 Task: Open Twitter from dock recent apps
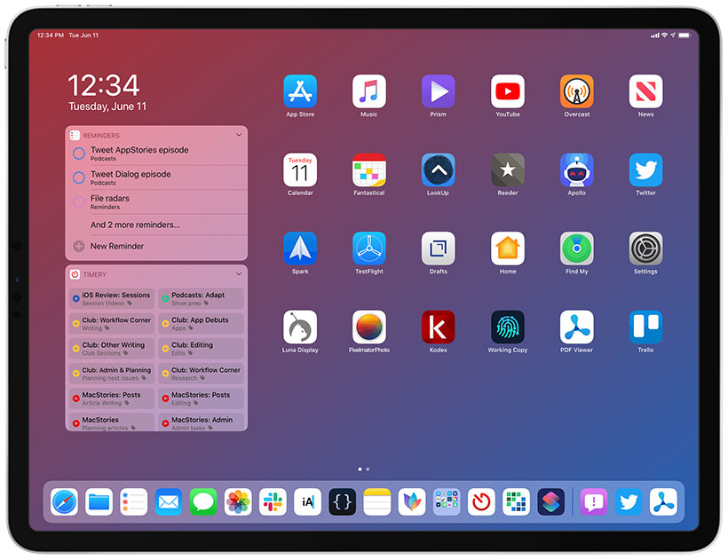pyautogui.click(x=629, y=502)
